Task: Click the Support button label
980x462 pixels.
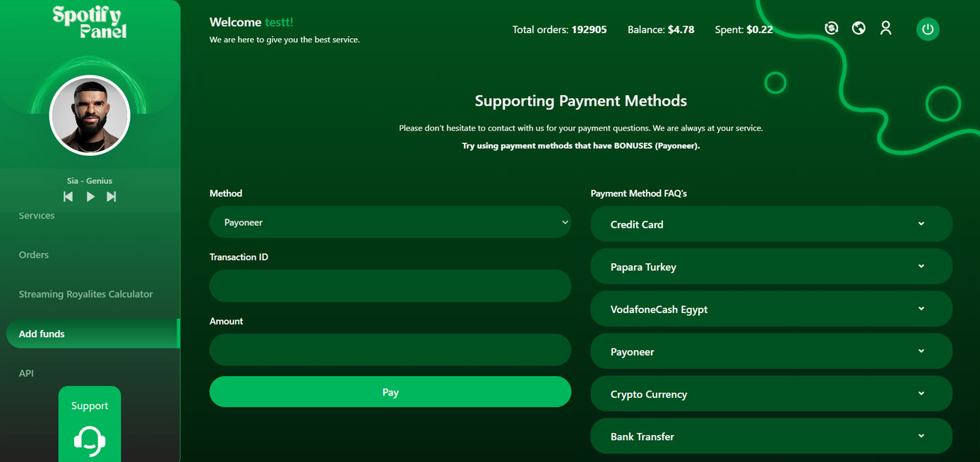Action: click(90, 406)
